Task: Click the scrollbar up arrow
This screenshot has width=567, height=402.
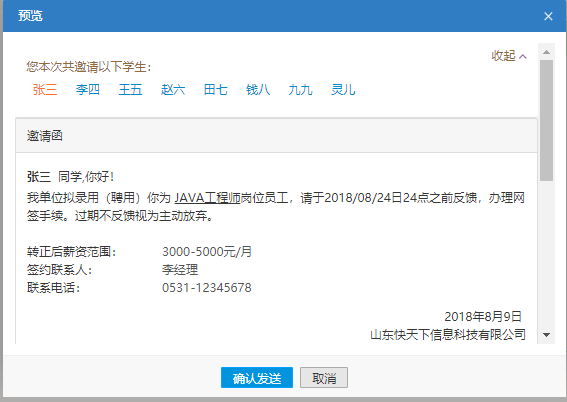Action: [x=546, y=52]
